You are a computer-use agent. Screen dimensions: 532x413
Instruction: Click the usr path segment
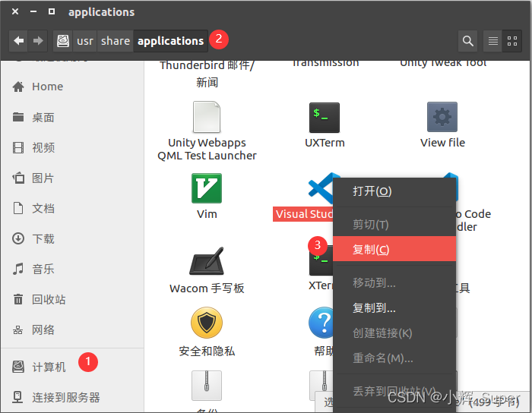85,41
